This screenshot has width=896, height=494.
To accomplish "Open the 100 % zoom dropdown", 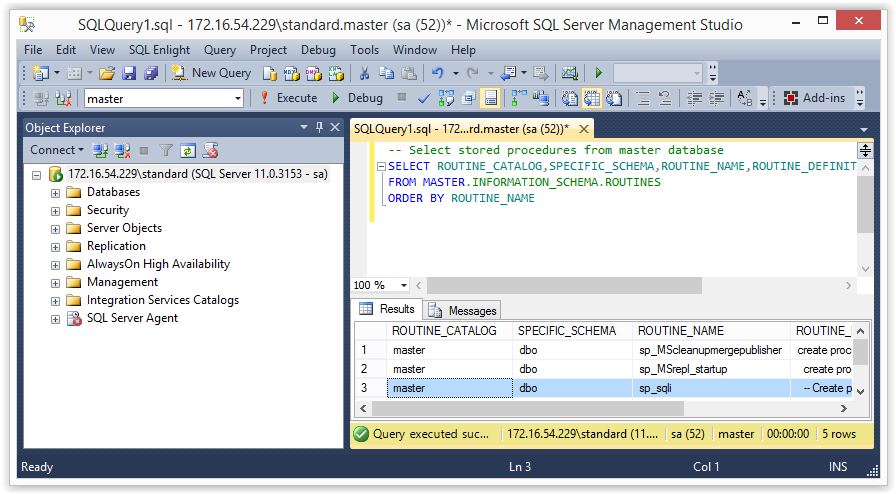I will point(404,285).
